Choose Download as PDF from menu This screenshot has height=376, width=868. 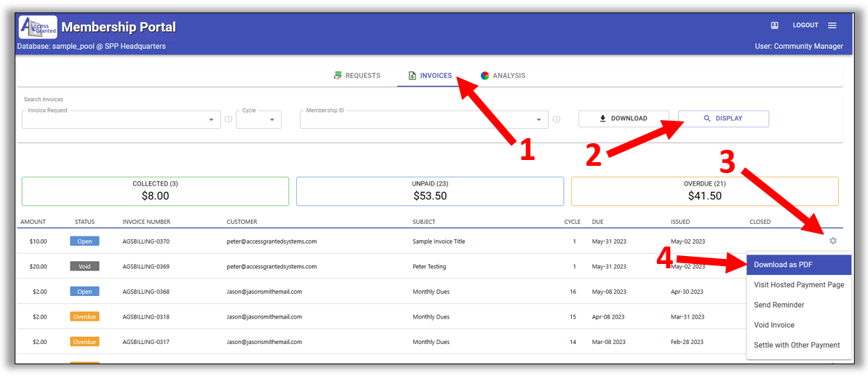[798, 265]
